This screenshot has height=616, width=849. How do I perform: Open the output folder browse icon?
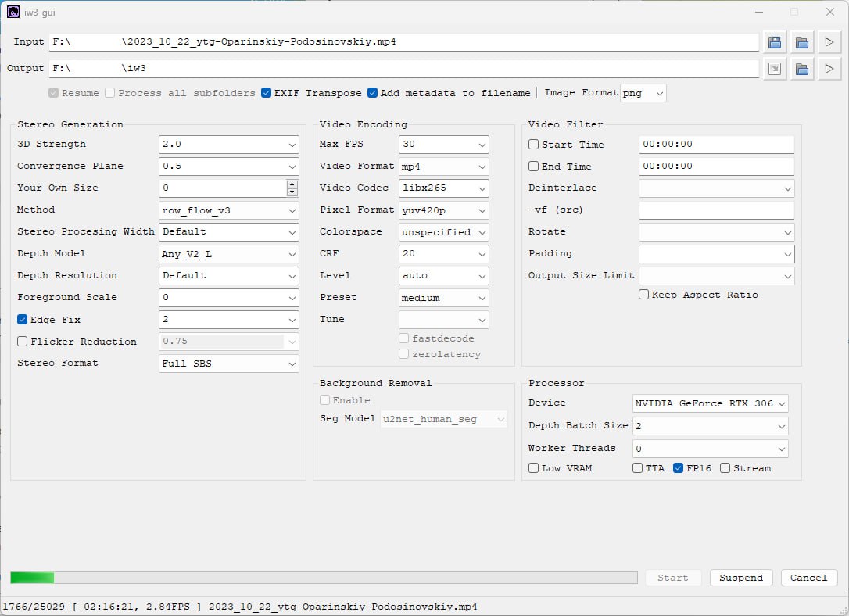pos(801,69)
